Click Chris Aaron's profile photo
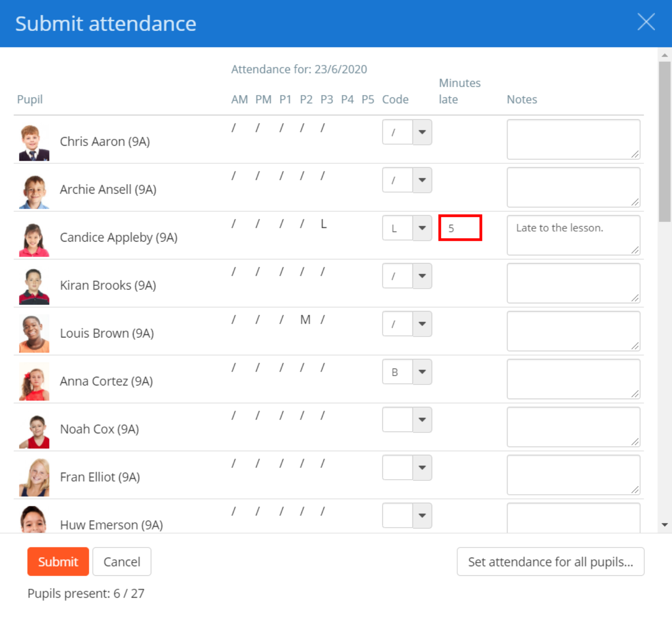The width and height of the screenshot is (672, 617). [x=33, y=141]
